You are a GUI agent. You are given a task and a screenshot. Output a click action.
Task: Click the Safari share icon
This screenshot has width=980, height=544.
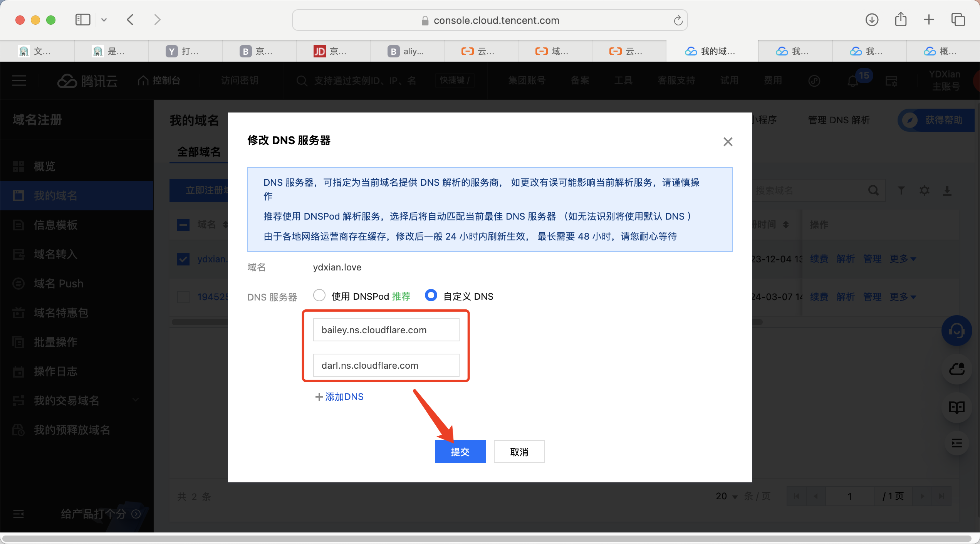tap(901, 19)
